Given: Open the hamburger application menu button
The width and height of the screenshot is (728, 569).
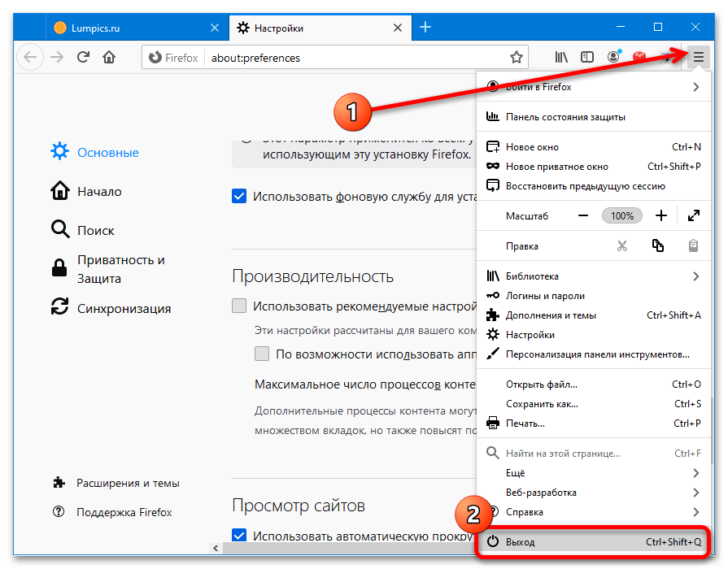Looking at the screenshot, I should tap(698, 57).
